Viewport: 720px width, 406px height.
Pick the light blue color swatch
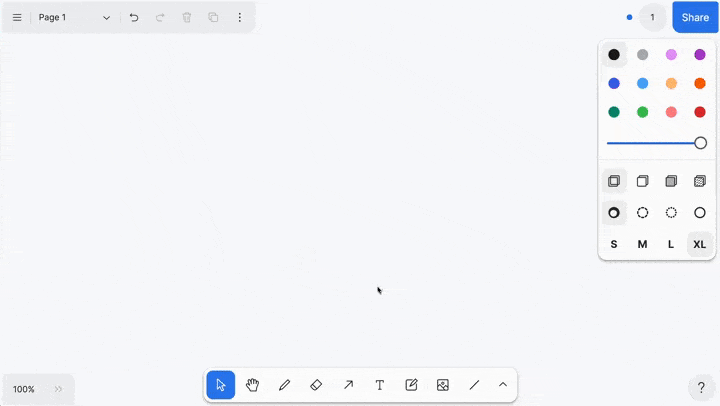pyautogui.click(x=642, y=83)
